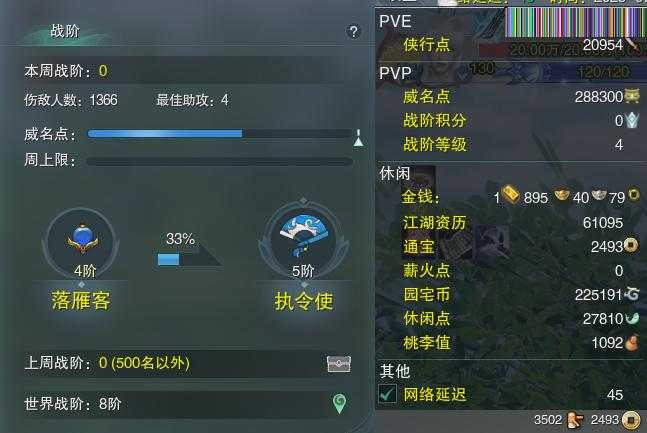The height and width of the screenshot is (433, 647).
Task: Open the battle rank help question mark
Action: (354, 31)
